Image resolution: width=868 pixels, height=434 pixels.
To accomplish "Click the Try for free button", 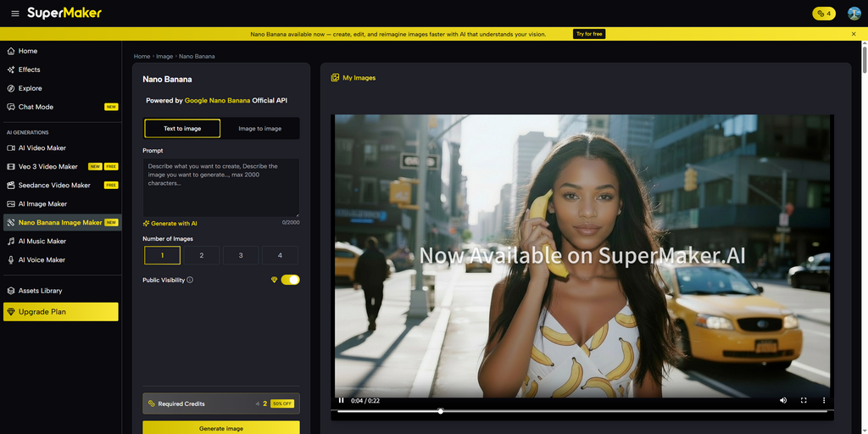I will (x=589, y=34).
